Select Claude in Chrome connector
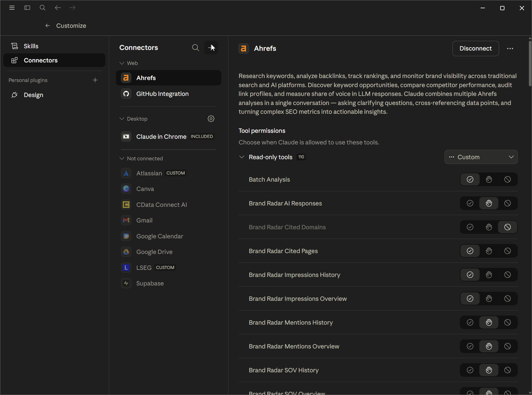 tap(168, 136)
